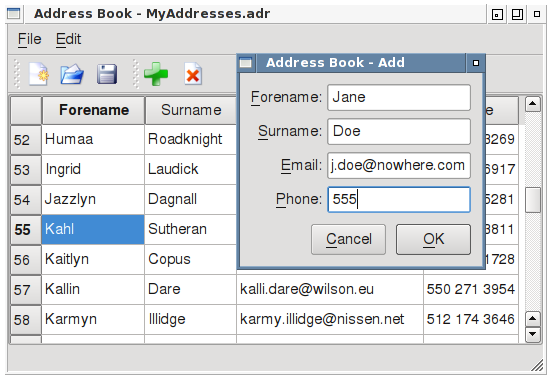
Task: Save address book with floppy icon
Action: [x=107, y=74]
